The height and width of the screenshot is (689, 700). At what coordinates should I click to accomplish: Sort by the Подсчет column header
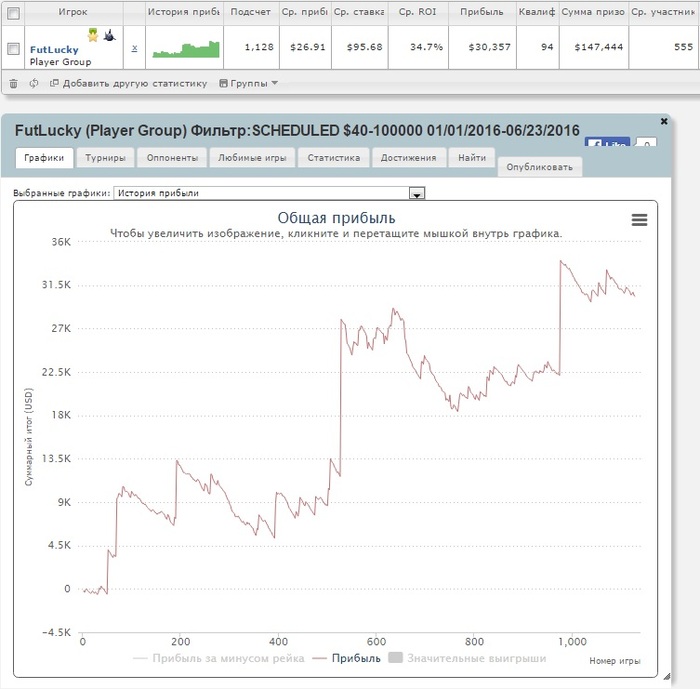tap(251, 12)
